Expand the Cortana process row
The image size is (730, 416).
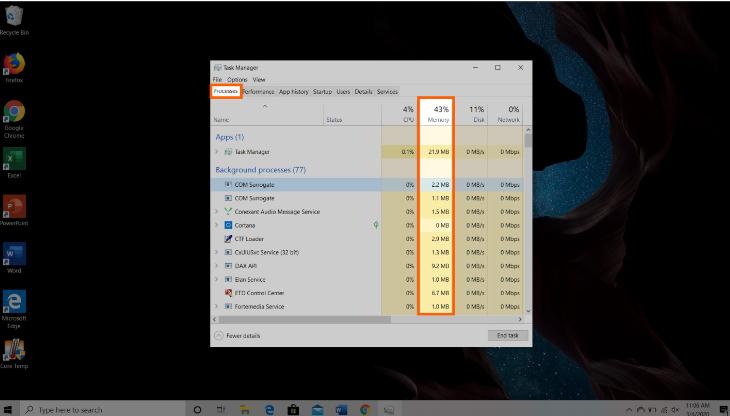[x=217, y=225]
